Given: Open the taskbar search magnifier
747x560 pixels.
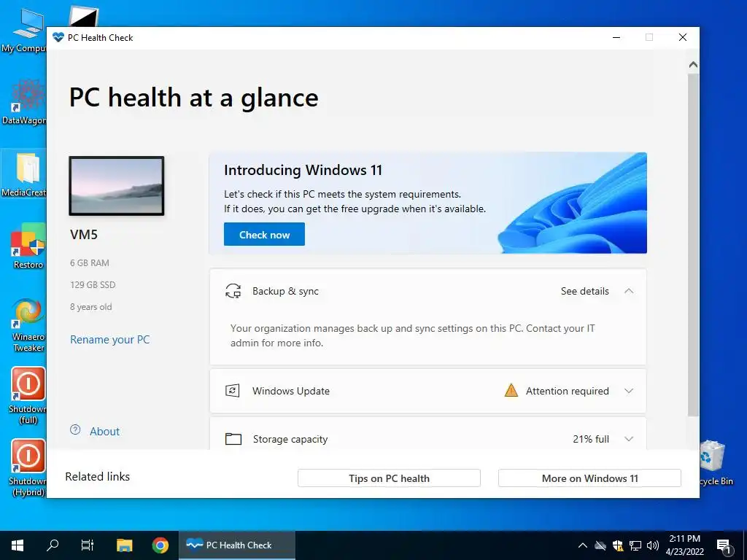Looking at the screenshot, I should coord(53,545).
